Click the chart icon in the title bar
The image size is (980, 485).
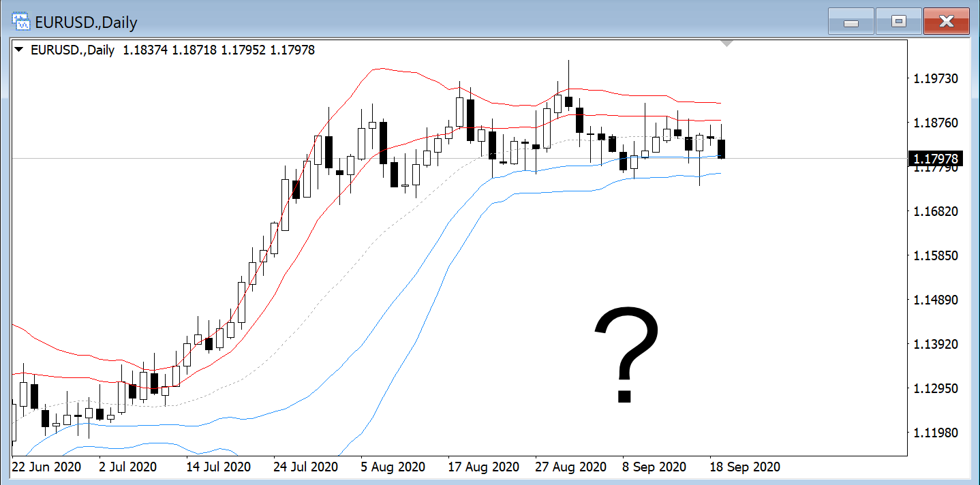22,22
